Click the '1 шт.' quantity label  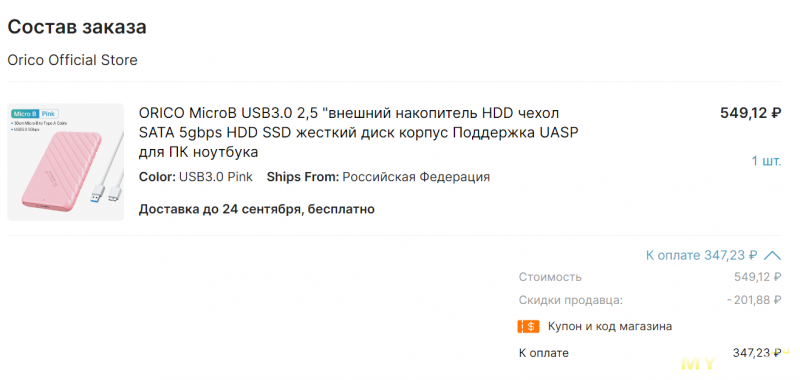pos(766,161)
